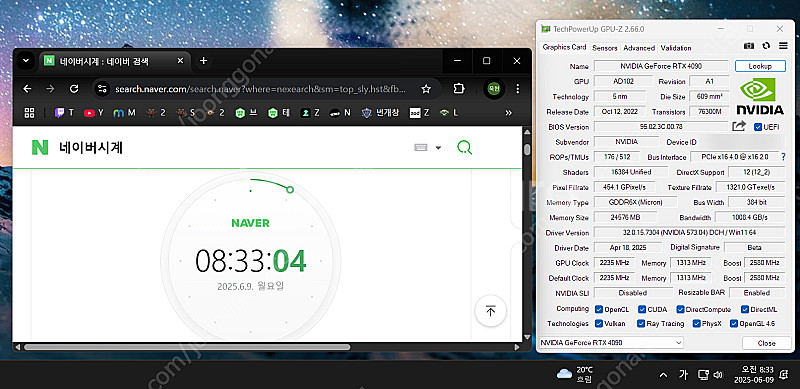Open the GPU-Z hamburger menu

pos(783,46)
